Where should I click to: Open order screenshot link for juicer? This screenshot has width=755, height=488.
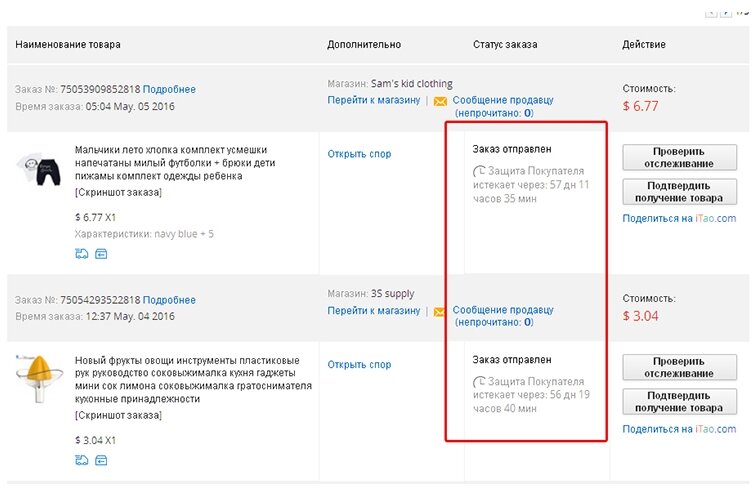118,415
